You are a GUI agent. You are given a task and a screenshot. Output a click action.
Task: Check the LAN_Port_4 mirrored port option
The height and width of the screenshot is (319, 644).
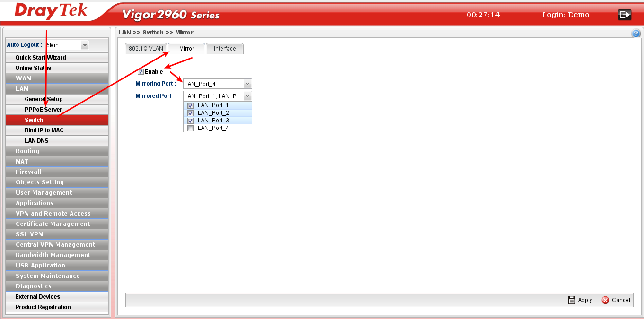[x=190, y=128]
